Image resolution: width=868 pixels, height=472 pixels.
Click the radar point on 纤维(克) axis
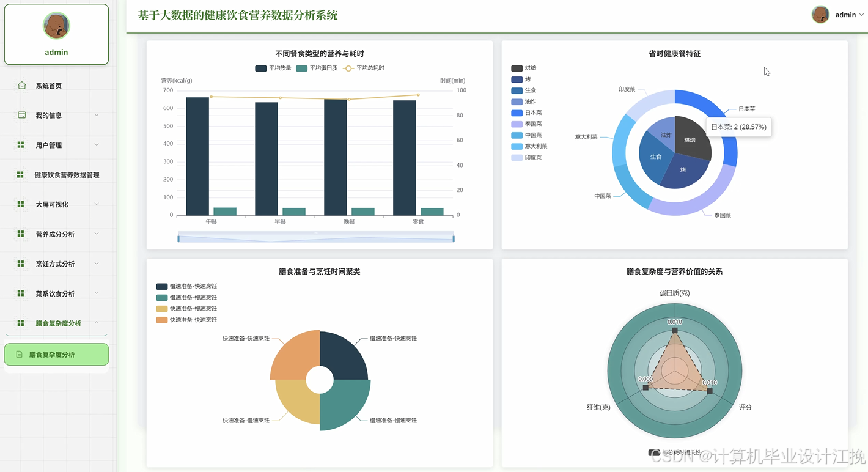[646, 388]
